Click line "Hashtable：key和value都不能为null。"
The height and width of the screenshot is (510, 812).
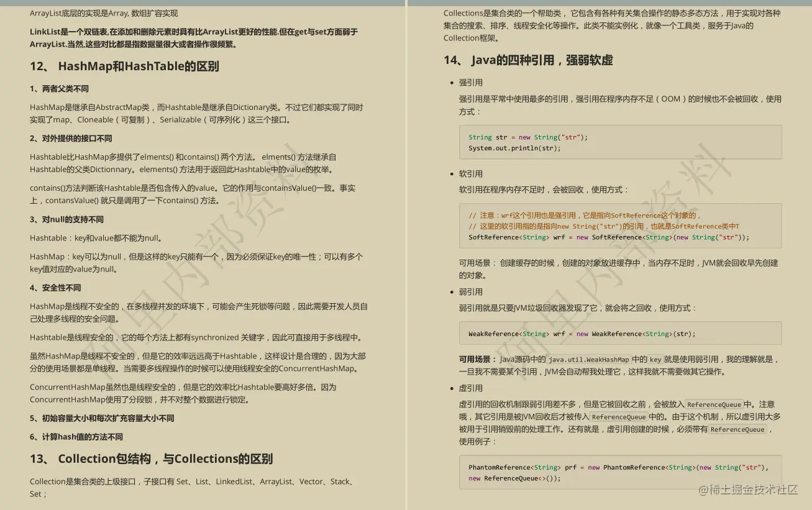coord(97,238)
